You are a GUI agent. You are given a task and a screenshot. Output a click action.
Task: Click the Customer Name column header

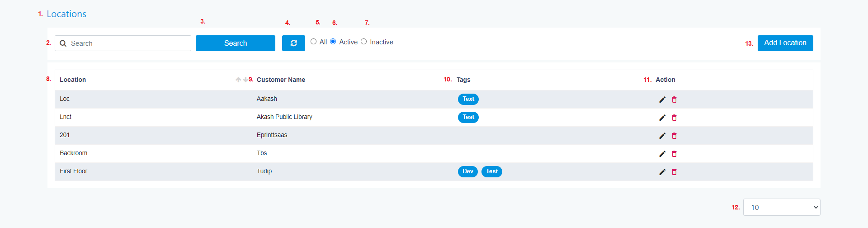pyautogui.click(x=281, y=80)
